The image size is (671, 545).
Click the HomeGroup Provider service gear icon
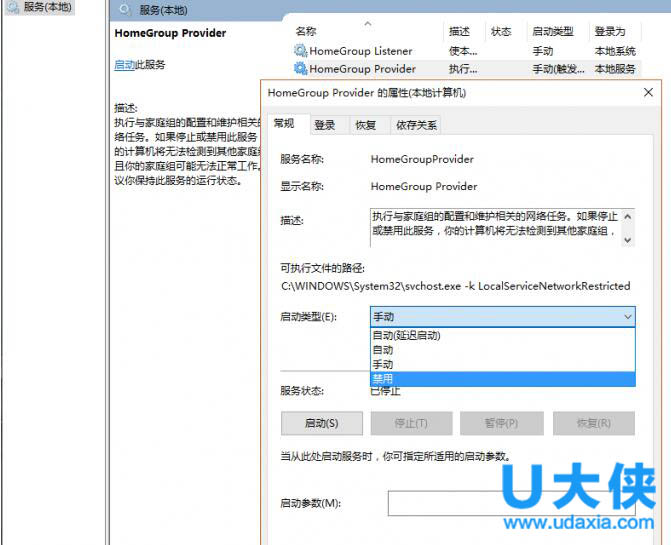(300, 69)
